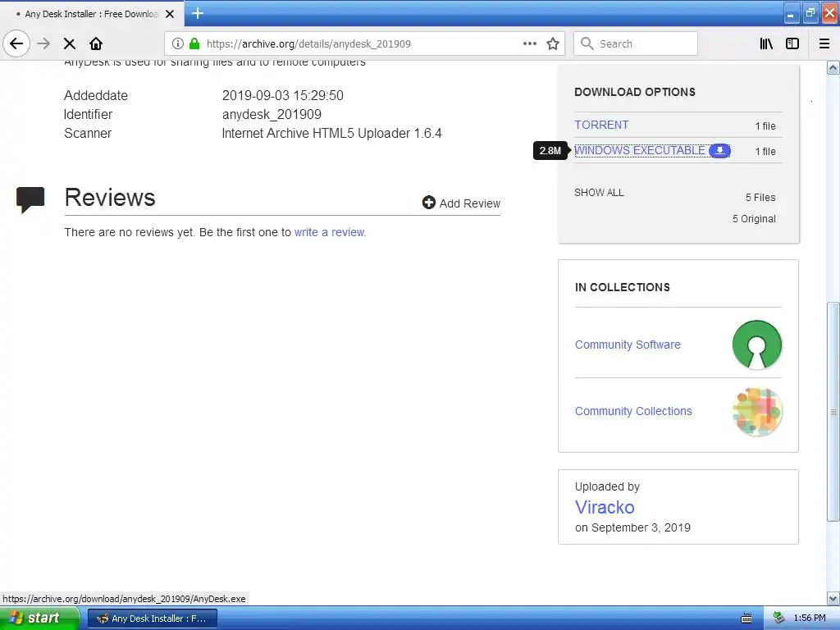Open page actions three-dot menu
Viewport: 840px width, 630px height.
(530, 43)
